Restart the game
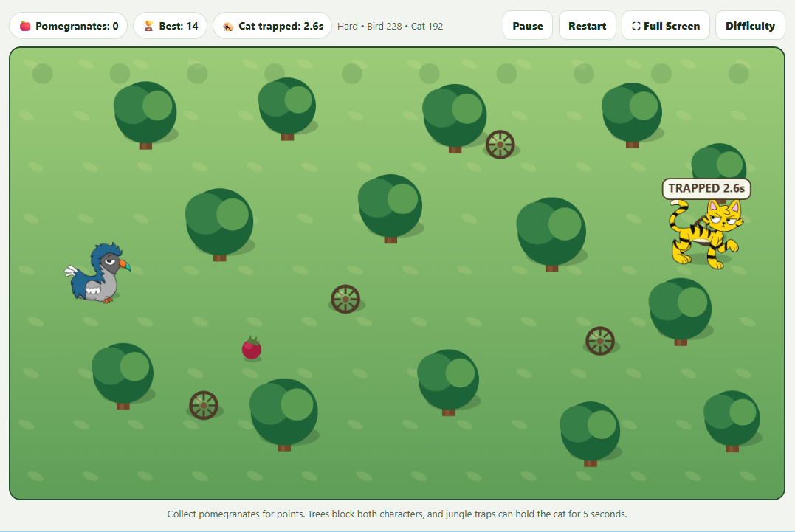Screen dimensions: 795x532 click(587, 25)
